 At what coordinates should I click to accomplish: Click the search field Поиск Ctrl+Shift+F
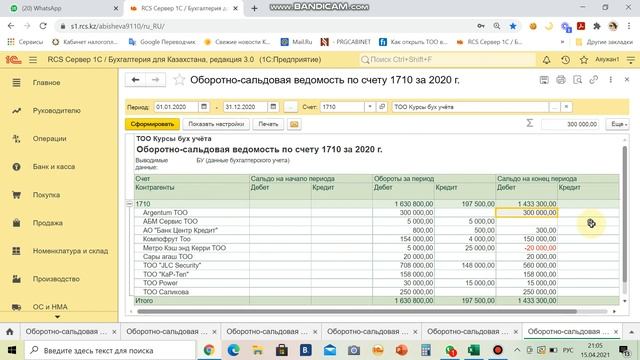447,60
